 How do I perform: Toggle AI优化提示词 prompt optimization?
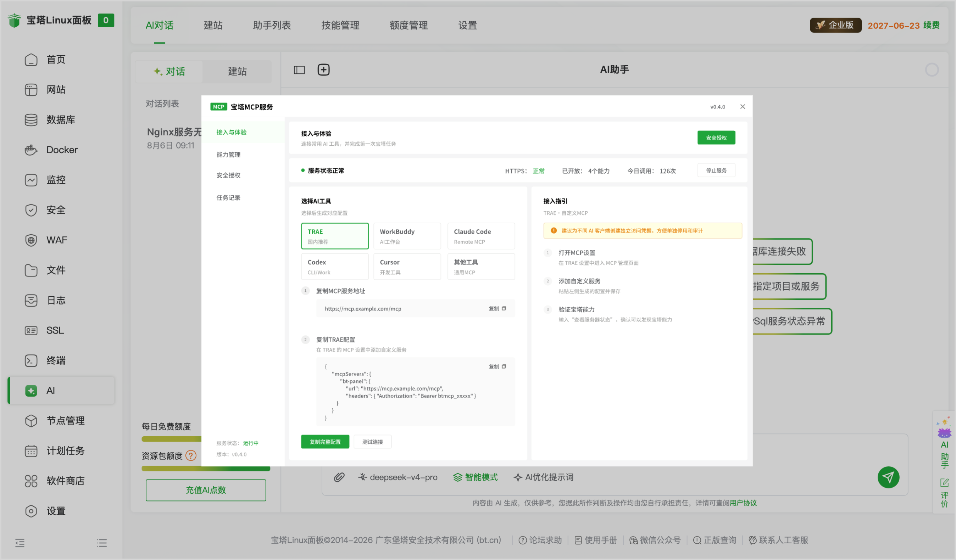[543, 477]
